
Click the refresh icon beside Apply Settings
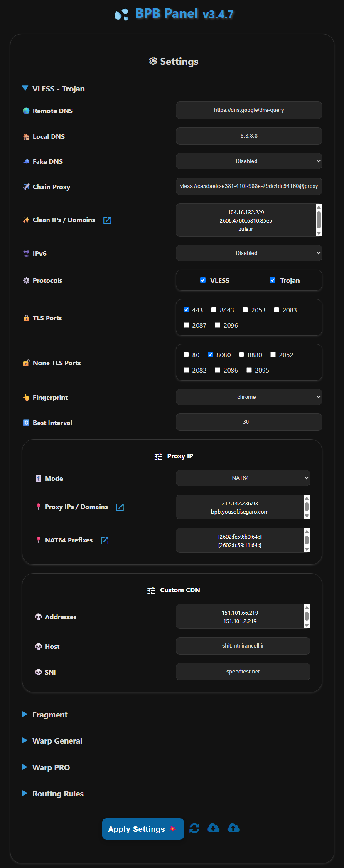click(194, 828)
